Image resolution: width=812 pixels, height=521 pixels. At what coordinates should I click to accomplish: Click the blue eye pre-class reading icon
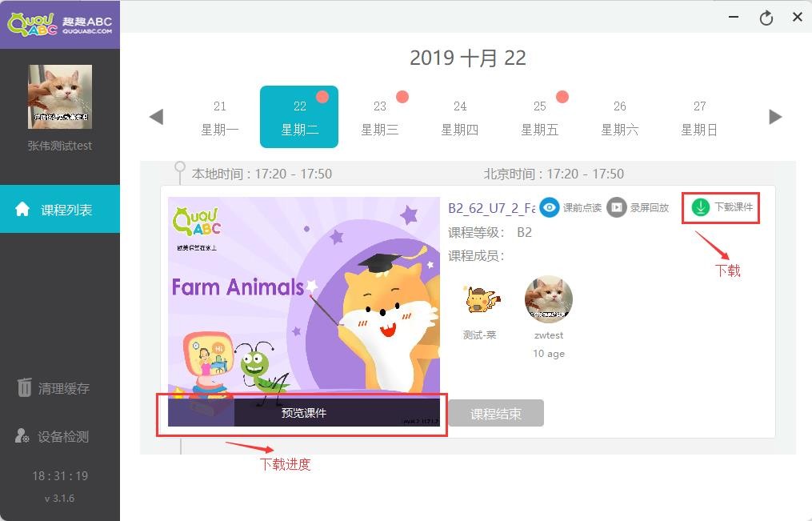(550, 207)
